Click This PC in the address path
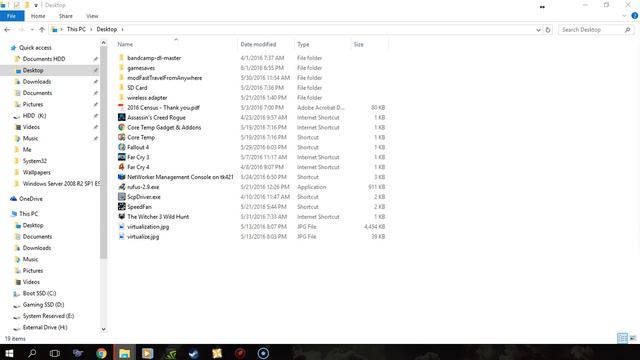The image size is (640, 360). tap(76, 29)
